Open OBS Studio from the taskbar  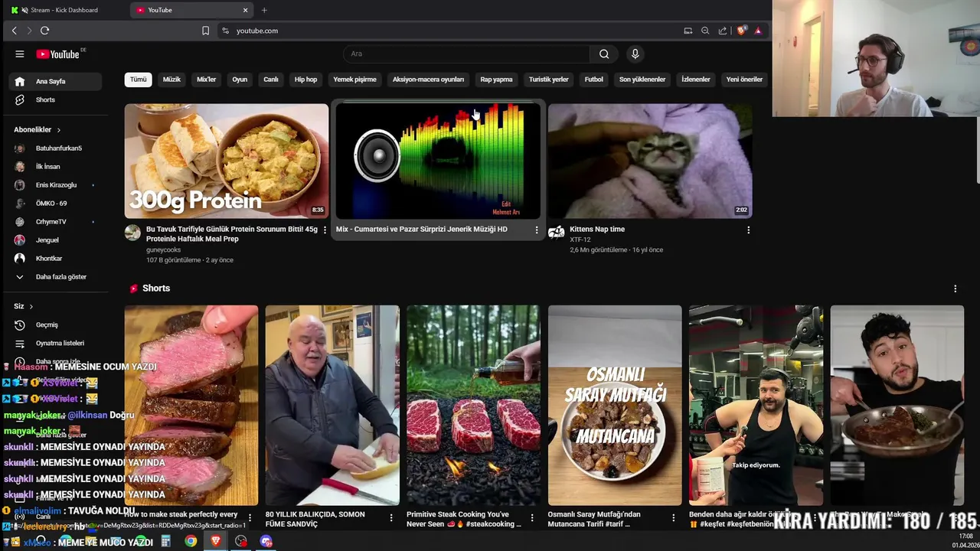point(241,541)
